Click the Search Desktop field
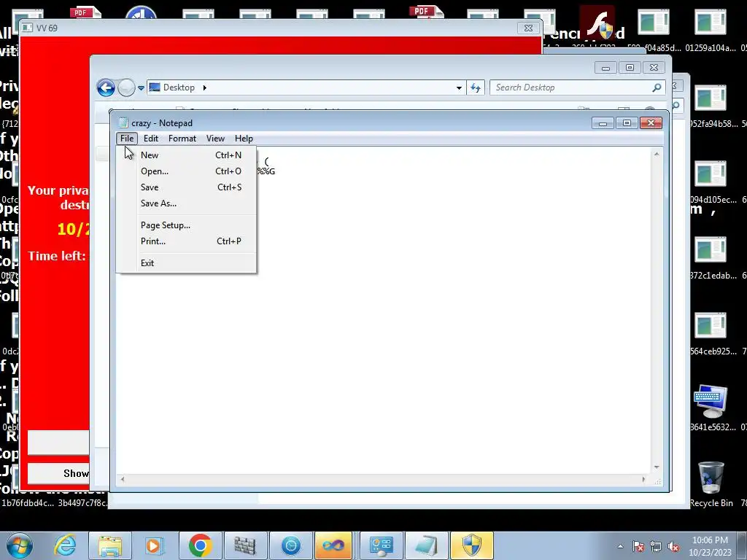Viewport: 747px width, 560px height. click(570, 87)
